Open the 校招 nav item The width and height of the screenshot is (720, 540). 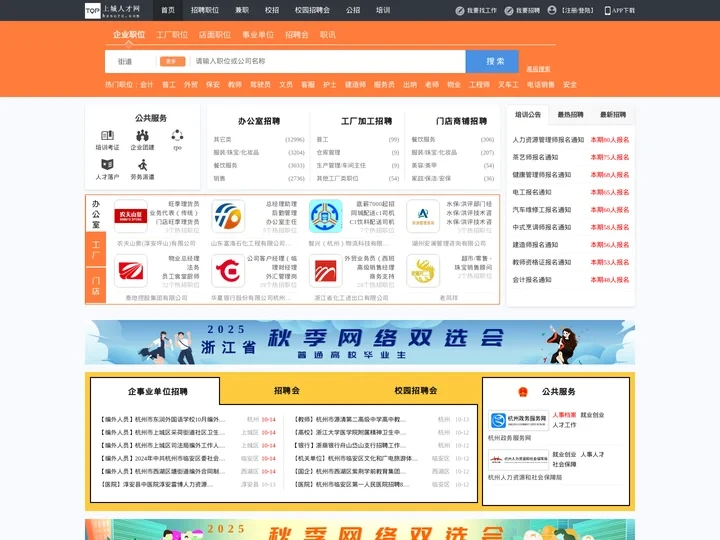coord(272,10)
